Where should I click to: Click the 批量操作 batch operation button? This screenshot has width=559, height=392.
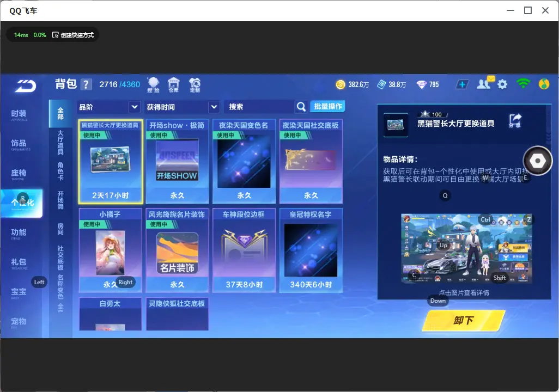[327, 107]
